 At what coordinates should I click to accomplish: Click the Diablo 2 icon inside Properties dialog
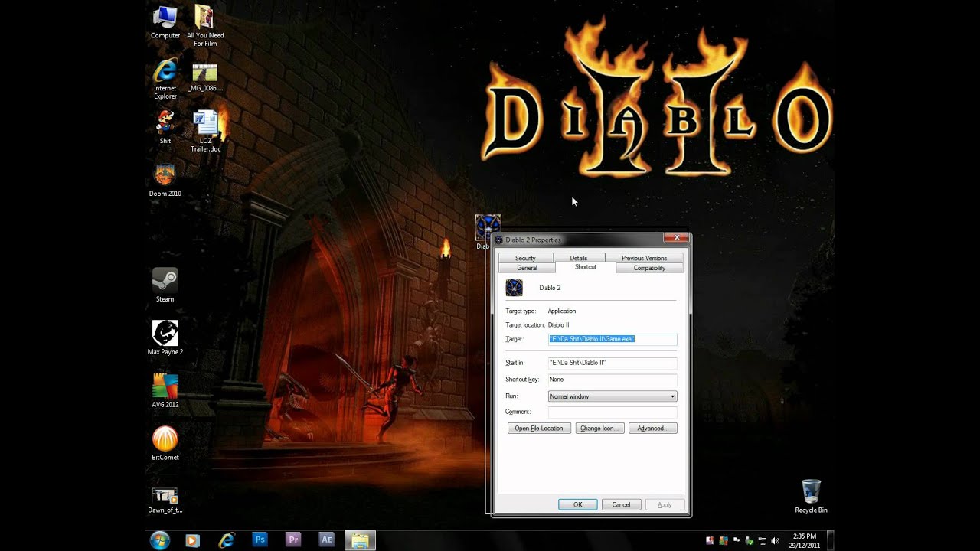(x=514, y=288)
